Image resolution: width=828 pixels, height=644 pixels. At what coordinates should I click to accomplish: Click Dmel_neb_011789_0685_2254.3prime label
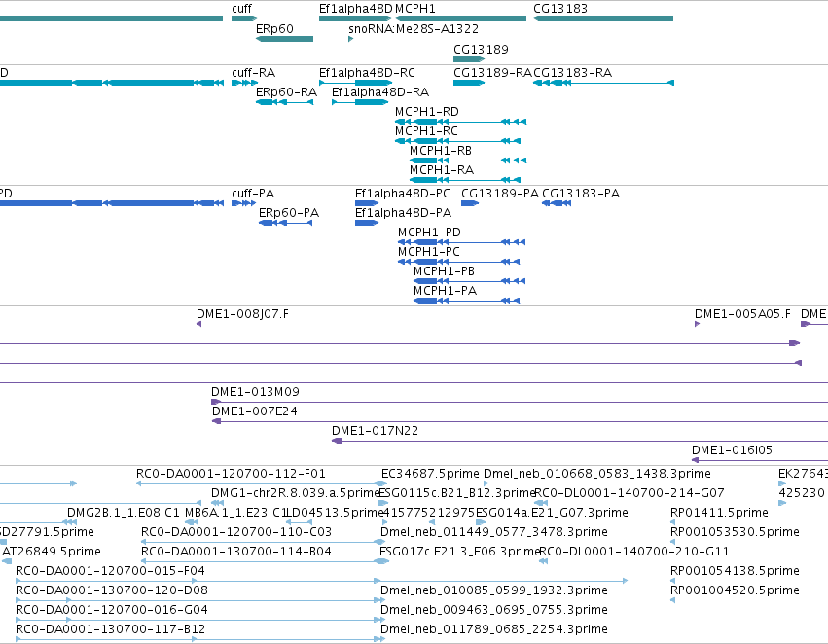pos(493,630)
